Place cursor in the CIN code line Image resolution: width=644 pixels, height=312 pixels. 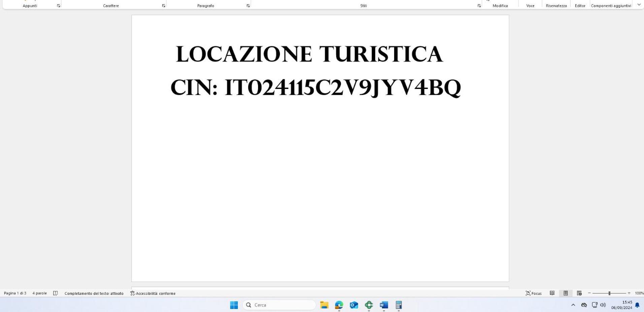(316, 88)
